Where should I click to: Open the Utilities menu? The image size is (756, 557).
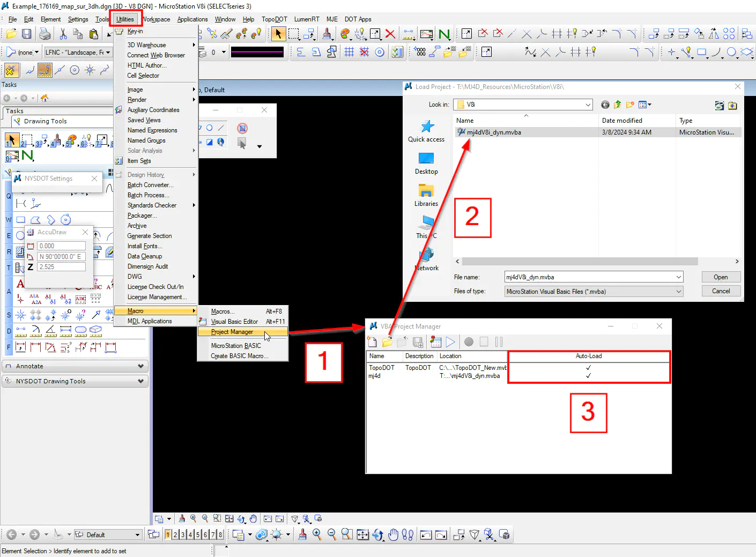[125, 19]
